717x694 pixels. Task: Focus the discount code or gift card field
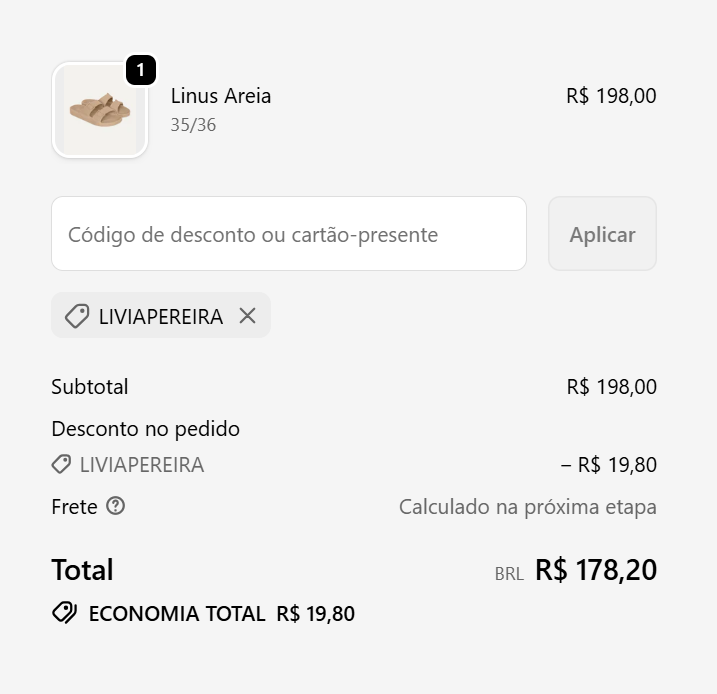click(x=288, y=234)
